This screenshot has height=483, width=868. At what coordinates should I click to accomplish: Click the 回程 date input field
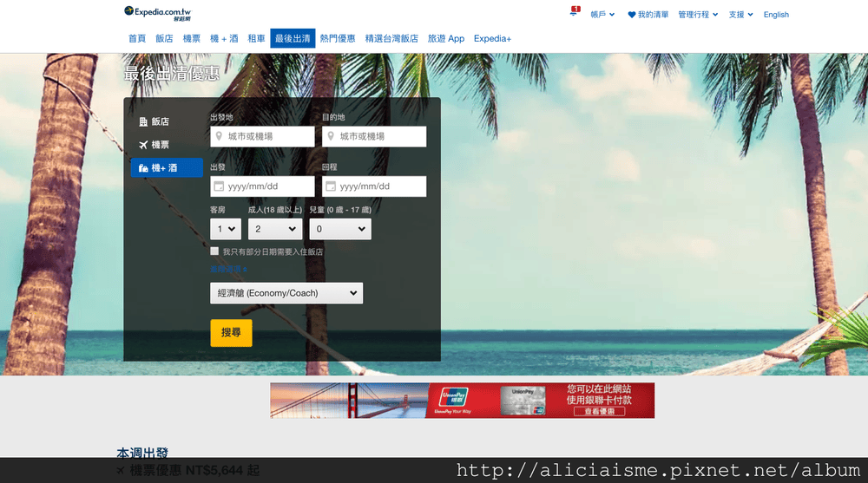[x=374, y=186]
